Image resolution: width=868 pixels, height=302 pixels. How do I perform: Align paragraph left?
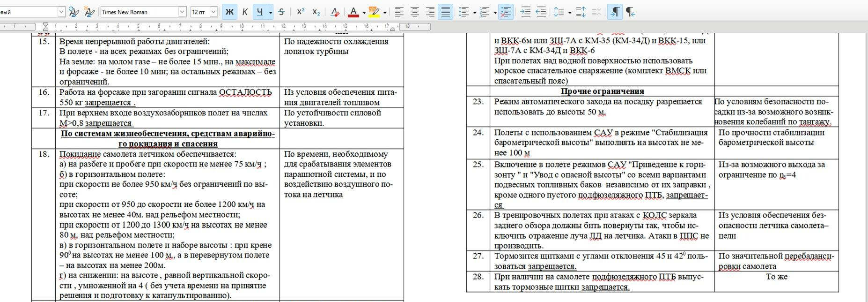tap(399, 12)
